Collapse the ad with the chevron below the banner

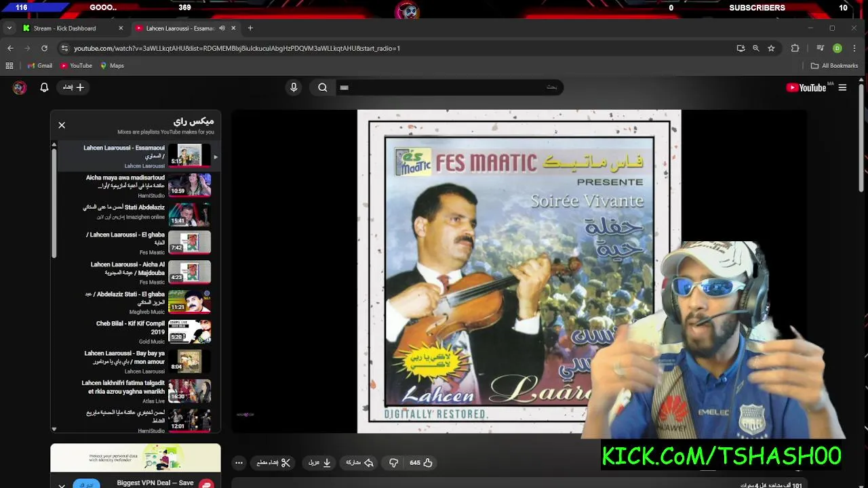tap(62, 485)
